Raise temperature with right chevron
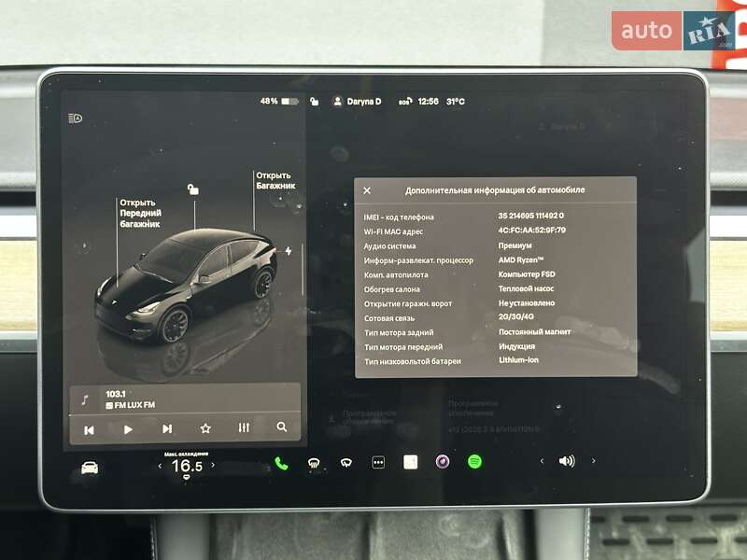 [x=213, y=464]
